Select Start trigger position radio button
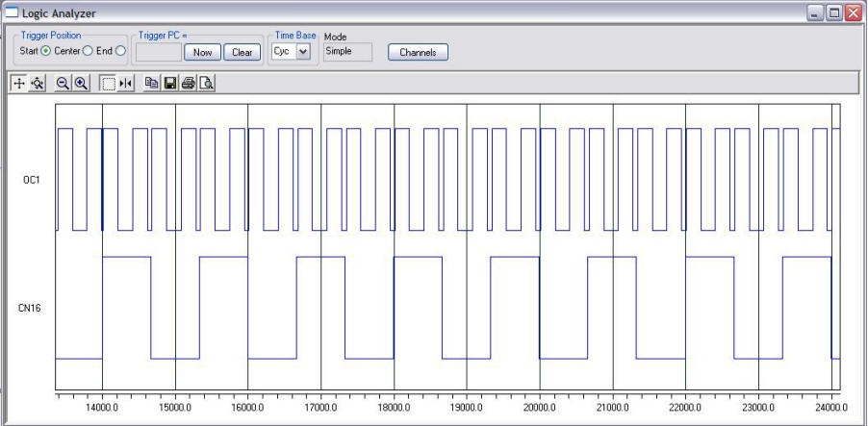 click(46, 51)
